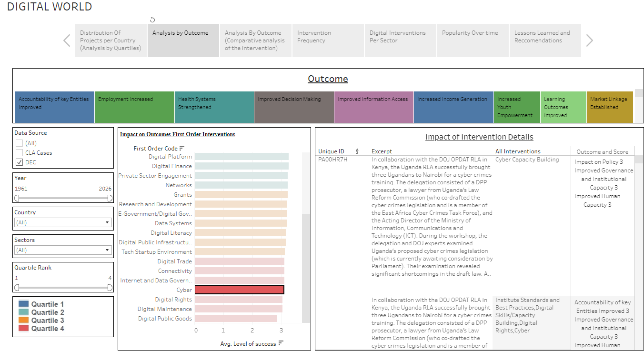Viewport: 644px width, 351px height.
Task: Click 'All Interventions' column header
Action: [518, 151]
